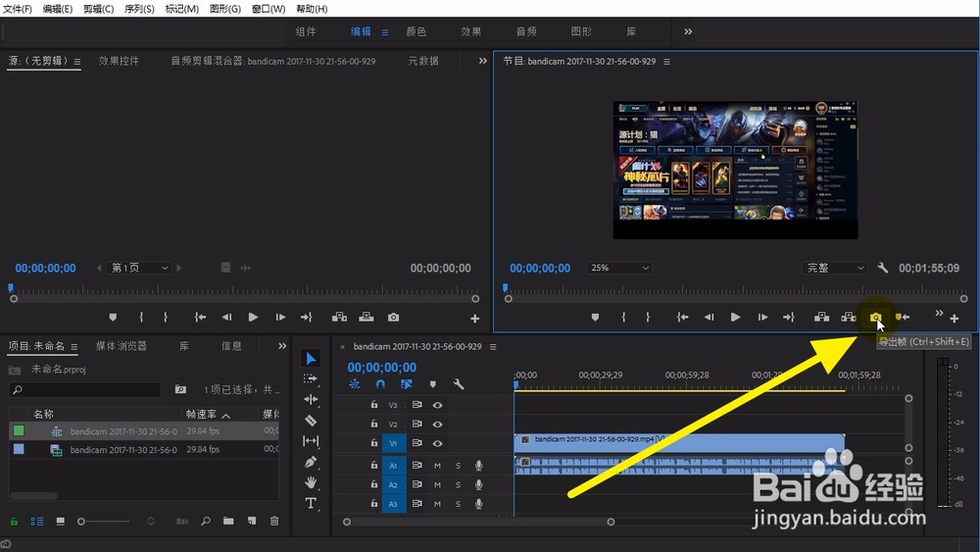The image size is (980, 552).
Task: Select the Hand tool
Action: (311, 482)
